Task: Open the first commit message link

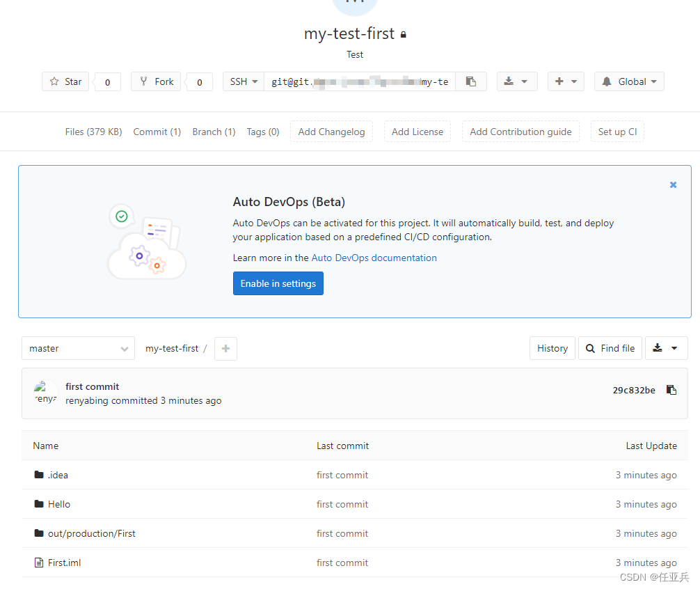Action: 93,386
